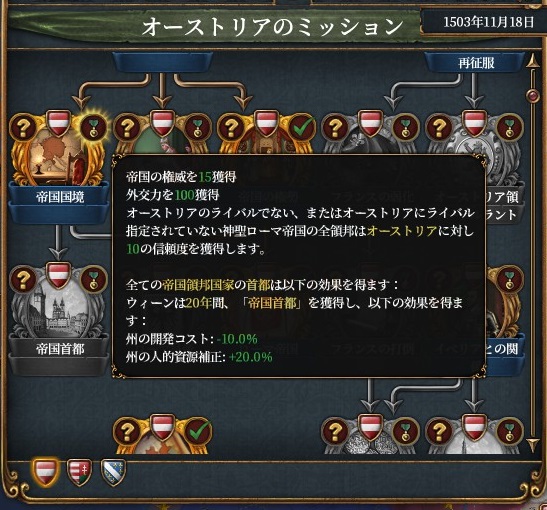
Task: Click the scroll up arrow of mission list
Action: 532,61
